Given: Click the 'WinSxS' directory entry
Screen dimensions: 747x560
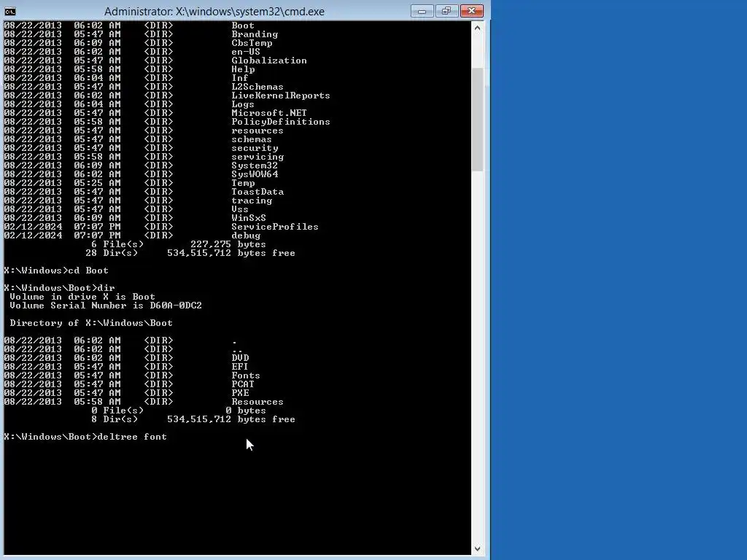Looking at the screenshot, I should click(249, 218).
